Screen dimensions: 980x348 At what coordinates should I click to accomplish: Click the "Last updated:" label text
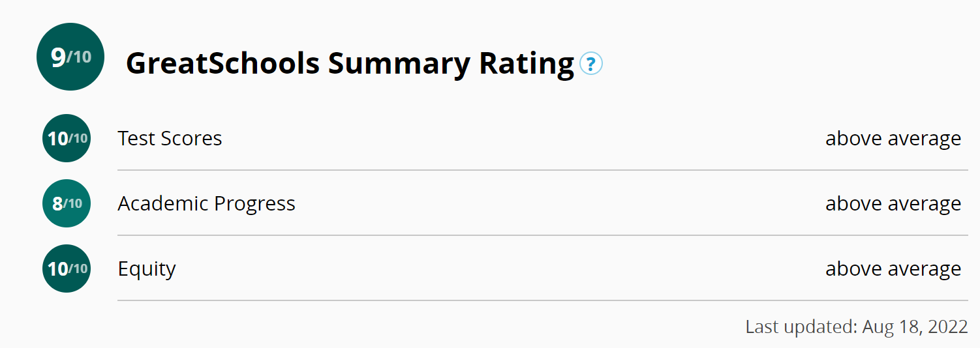point(801,326)
